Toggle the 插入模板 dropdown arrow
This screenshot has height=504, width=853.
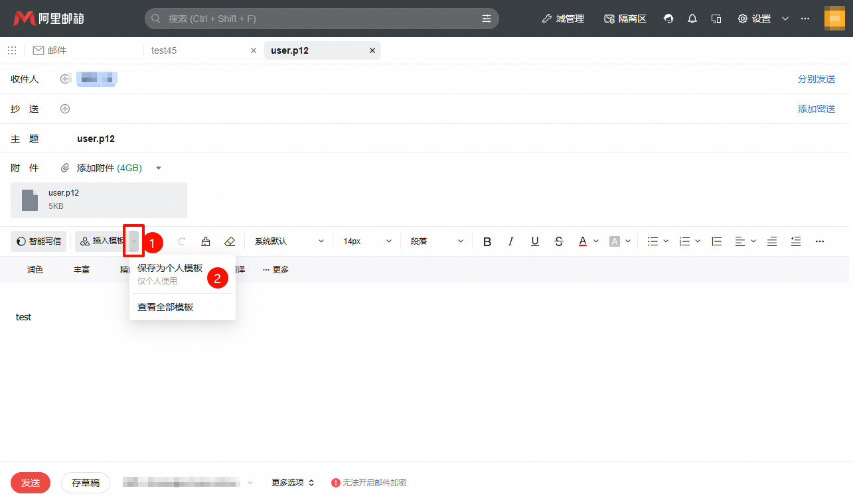134,241
